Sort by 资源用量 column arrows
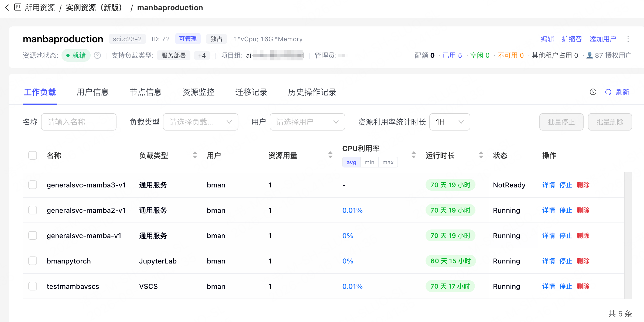 point(330,155)
